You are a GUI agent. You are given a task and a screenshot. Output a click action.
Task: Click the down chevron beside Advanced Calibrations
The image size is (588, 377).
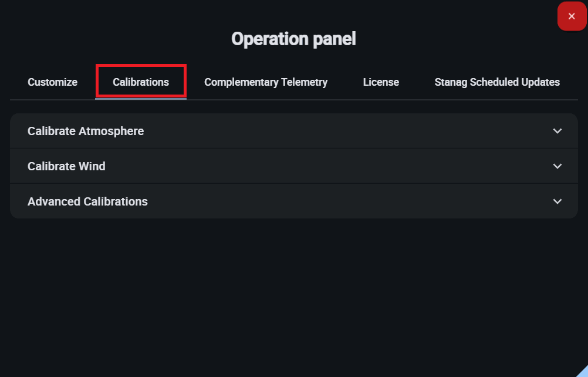coord(557,201)
